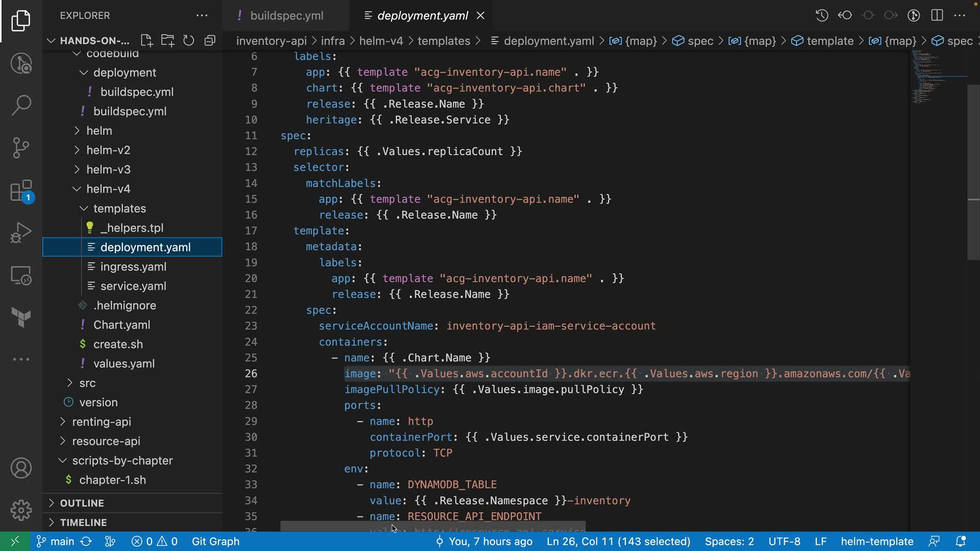Image resolution: width=980 pixels, height=551 pixels.
Task: Open the Run and Debug view
Action: [x=21, y=233]
